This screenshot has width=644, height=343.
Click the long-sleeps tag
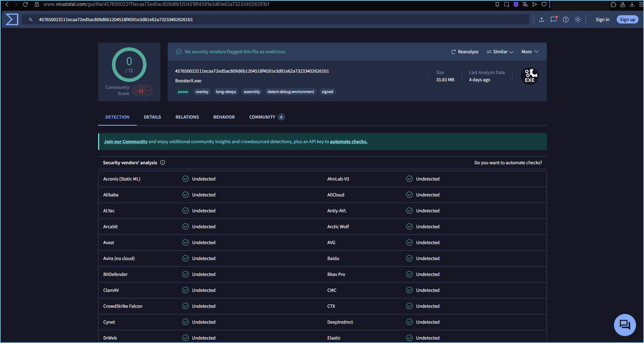tap(226, 92)
